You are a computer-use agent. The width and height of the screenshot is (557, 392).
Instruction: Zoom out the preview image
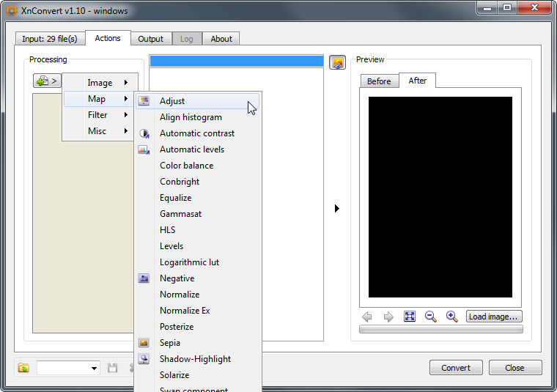point(431,317)
